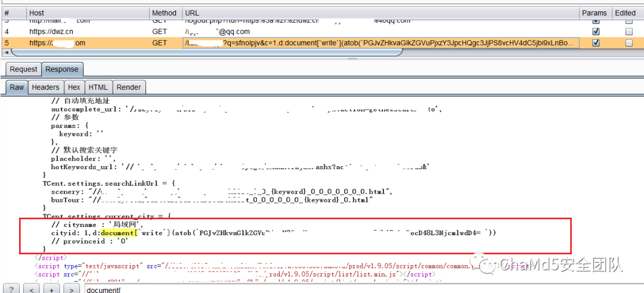644x293 pixels.
Task: Open search help with the ? button
Action: pyautogui.click(x=11, y=289)
